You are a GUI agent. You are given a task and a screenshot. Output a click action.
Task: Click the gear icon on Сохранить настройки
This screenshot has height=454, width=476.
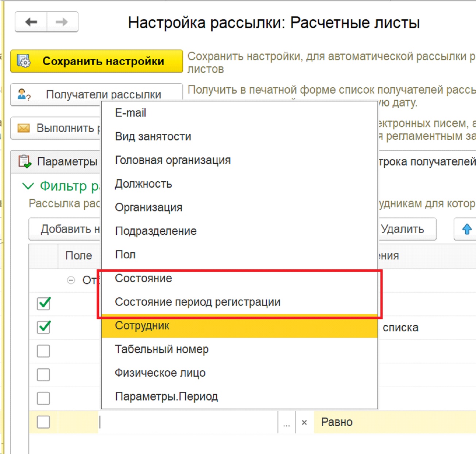click(x=24, y=61)
